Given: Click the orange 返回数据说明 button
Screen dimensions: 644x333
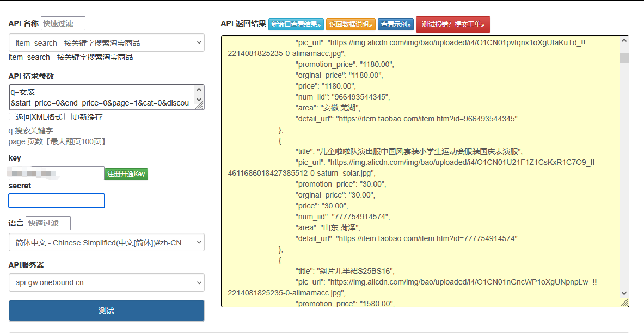Looking at the screenshot, I should (351, 24).
